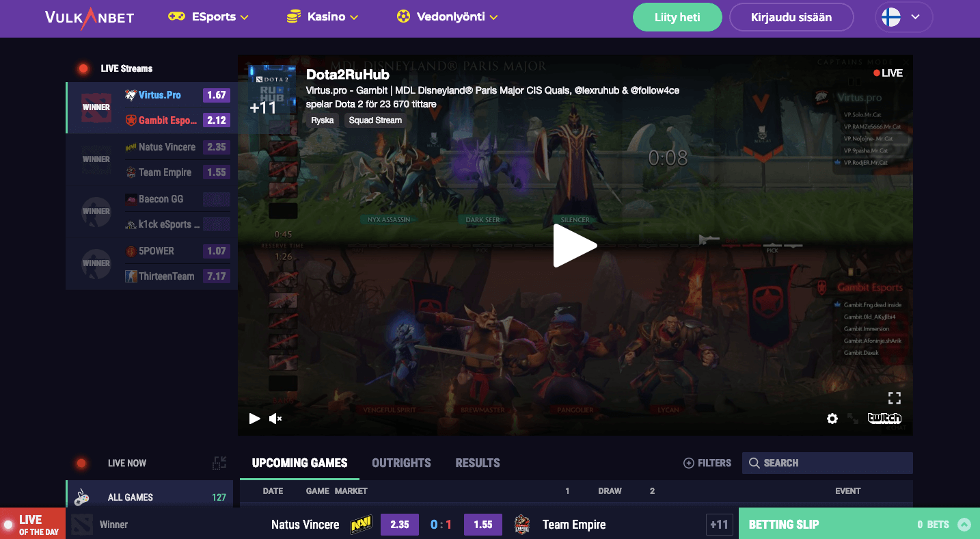Switch to Outrights tab
Screen dimensions: 980x539
[x=401, y=463]
